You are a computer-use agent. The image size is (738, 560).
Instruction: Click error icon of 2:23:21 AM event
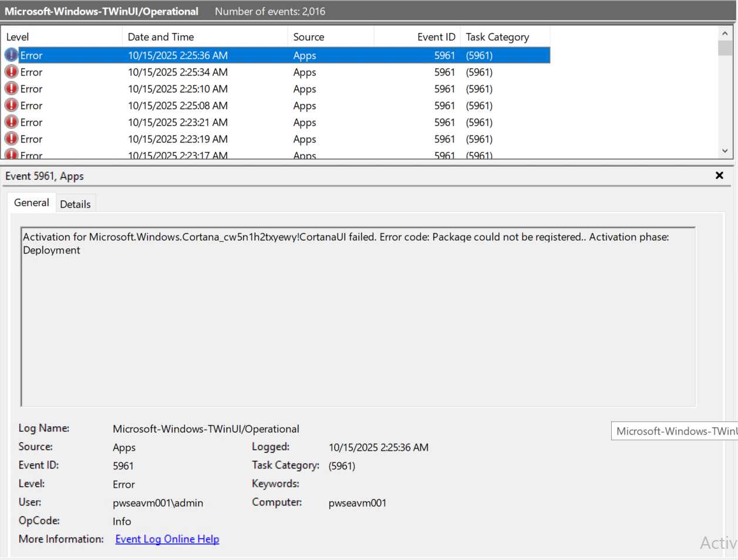pos(11,122)
